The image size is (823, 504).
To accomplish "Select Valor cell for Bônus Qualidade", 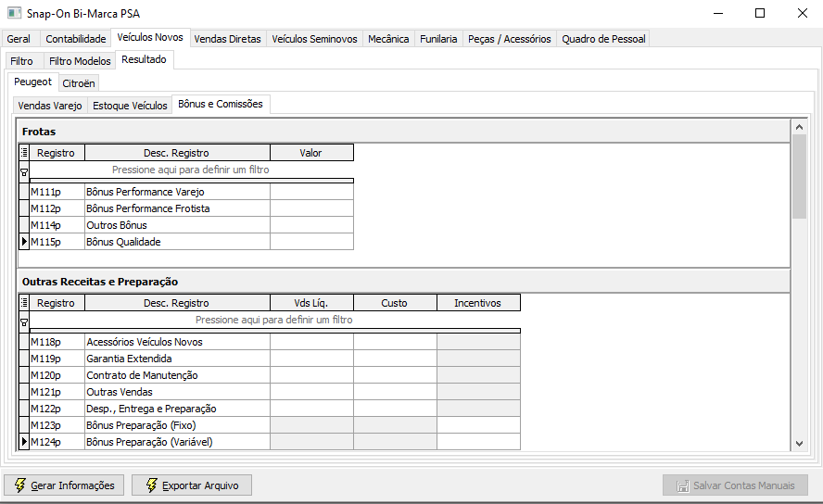I will pyautogui.click(x=311, y=242).
